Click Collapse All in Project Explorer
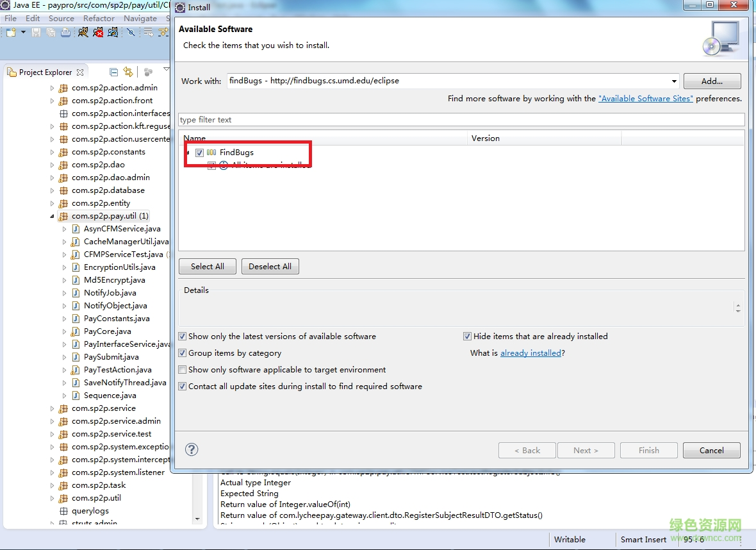Viewport: 756px width, 550px height. click(x=114, y=72)
